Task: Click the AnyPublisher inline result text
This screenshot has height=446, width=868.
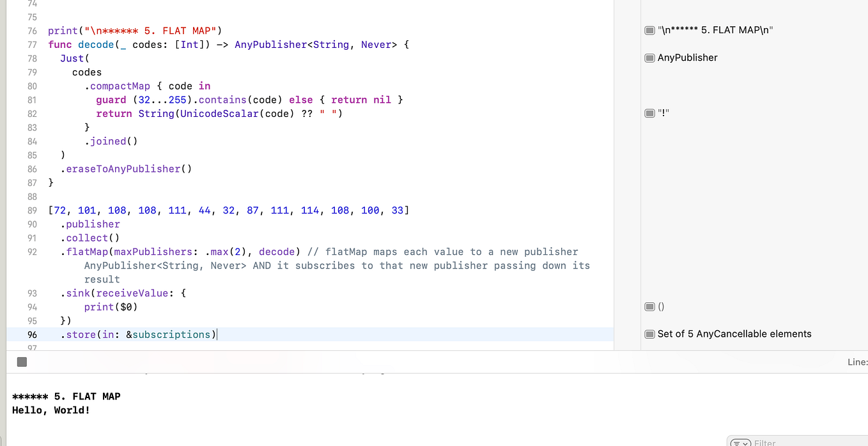Action: tap(687, 58)
